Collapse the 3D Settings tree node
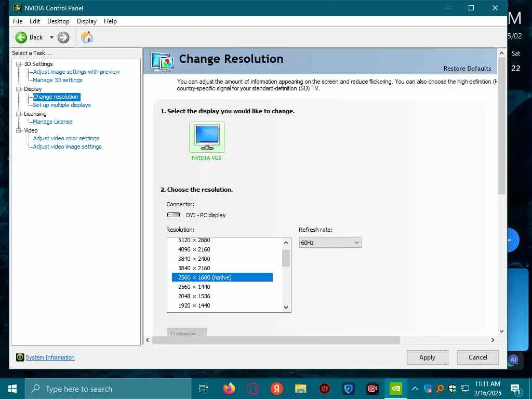 19,64
